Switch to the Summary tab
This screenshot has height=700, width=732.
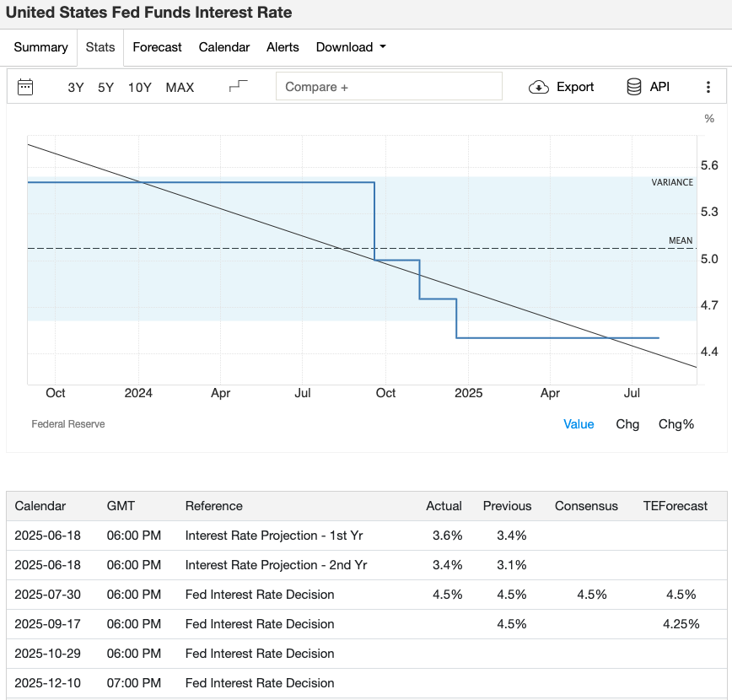(x=41, y=47)
